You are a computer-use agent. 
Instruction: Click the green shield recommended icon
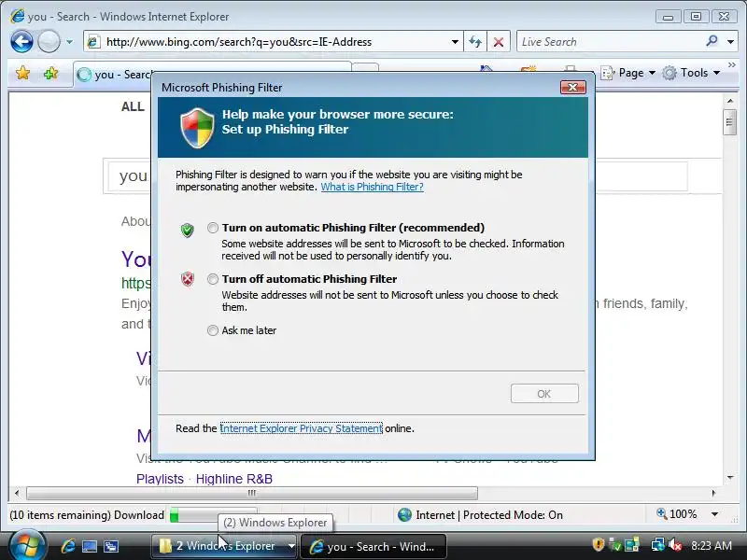click(188, 230)
